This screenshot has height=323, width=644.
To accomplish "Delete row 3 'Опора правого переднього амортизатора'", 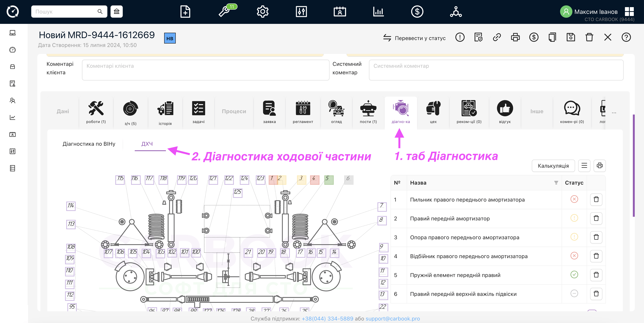I will coord(596,237).
